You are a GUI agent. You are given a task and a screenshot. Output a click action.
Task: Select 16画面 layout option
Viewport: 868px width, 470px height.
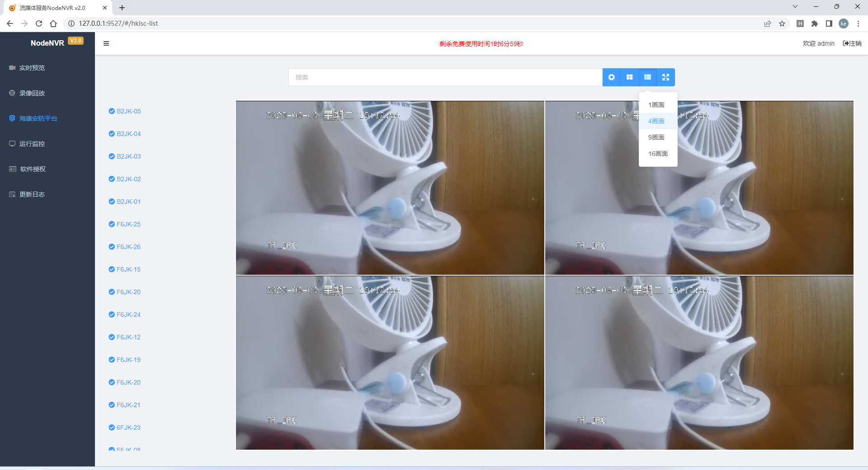pyautogui.click(x=658, y=154)
